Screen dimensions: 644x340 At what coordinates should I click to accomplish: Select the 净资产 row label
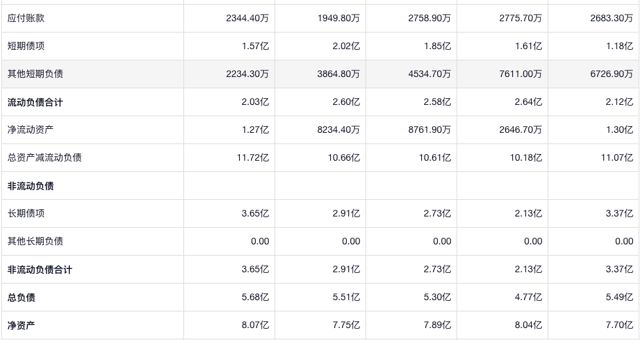tap(21, 325)
